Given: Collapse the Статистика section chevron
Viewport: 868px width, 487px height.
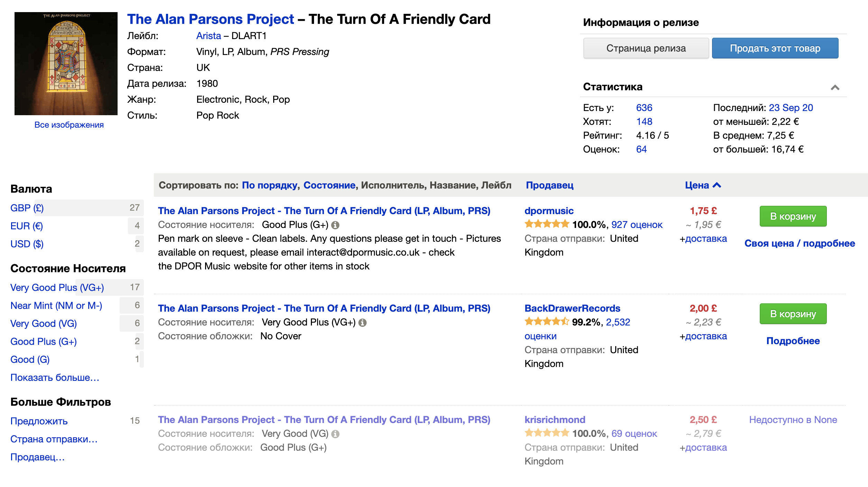Looking at the screenshot, I should click(835, 88).
